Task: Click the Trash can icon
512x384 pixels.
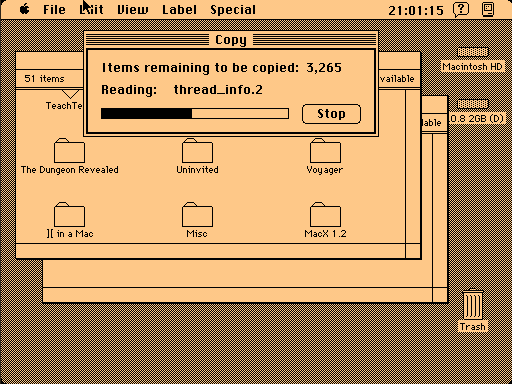Action: pos(473,303)
